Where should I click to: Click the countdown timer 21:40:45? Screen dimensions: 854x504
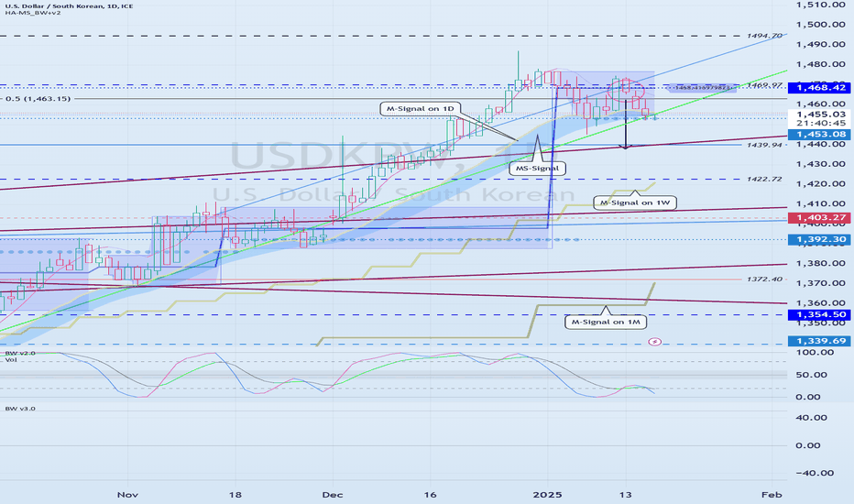point(820,124)
